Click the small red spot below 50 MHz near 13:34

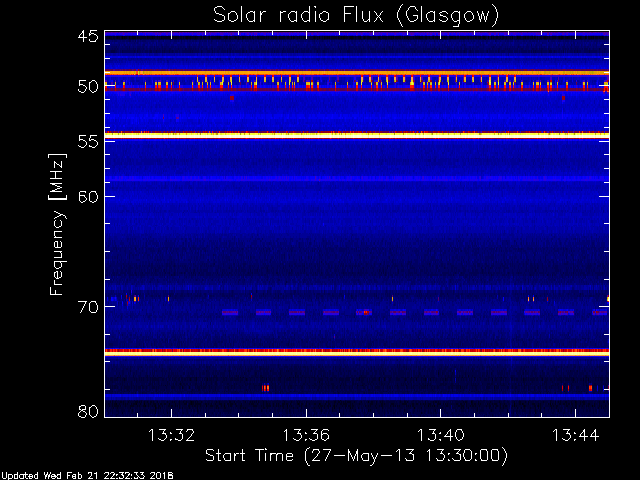[232, 98]
